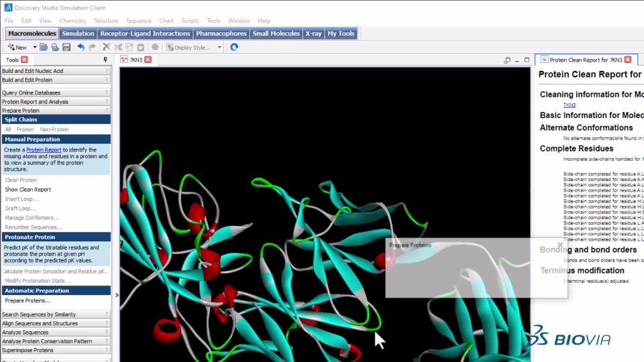This screenshot has height=362, width=644.
Task: Collapse the Prepare Protein group
Action: [56, 111]
